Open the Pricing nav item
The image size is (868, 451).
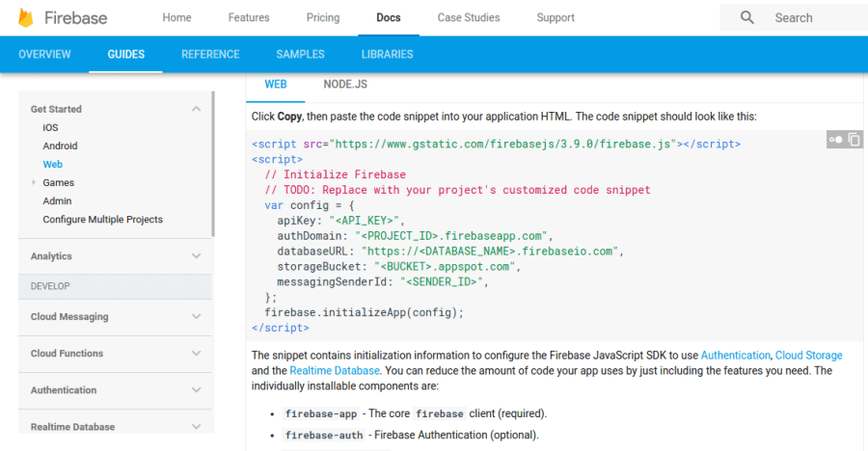click(x=323, y=17)
